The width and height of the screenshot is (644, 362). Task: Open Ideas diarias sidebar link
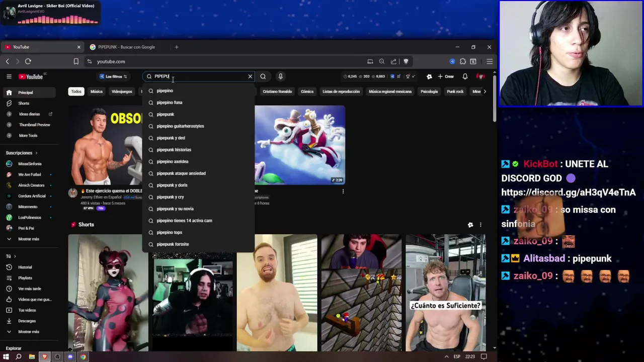29,114
